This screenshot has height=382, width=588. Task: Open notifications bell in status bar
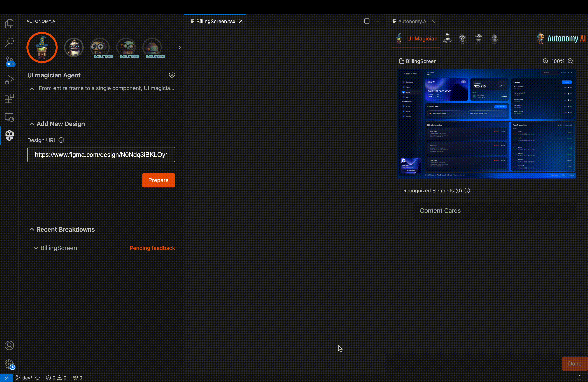pos(579,378)
